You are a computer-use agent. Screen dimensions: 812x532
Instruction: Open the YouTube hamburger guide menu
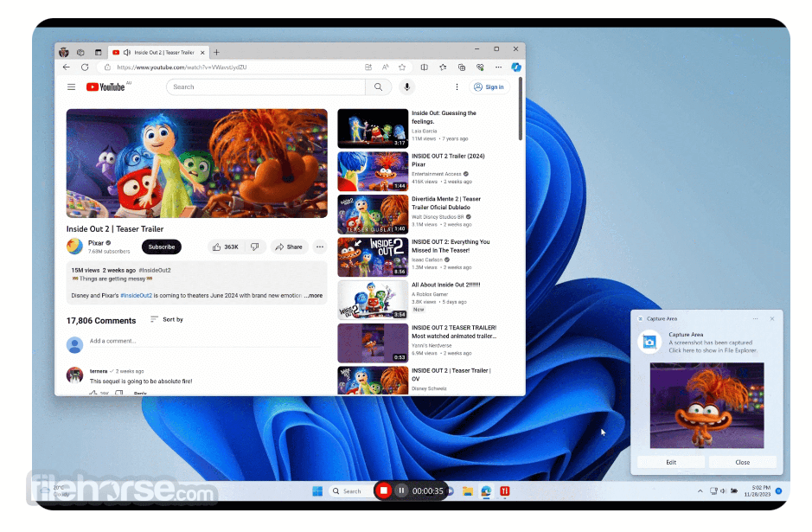[72, 87]
